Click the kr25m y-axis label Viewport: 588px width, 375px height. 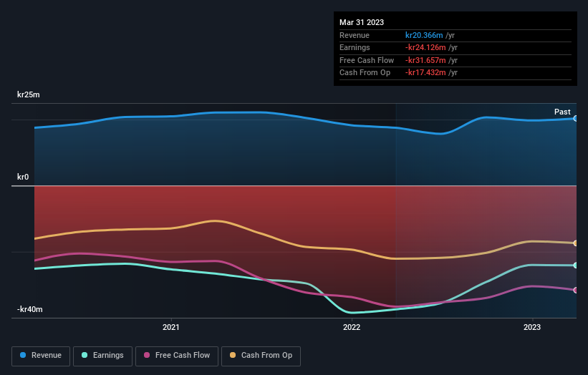pyautogui.click(x=28, y=94)
